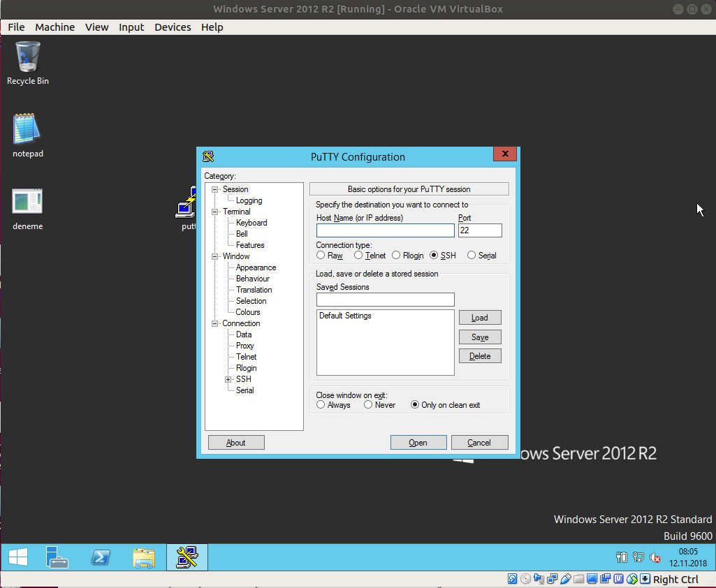The height and width of the screenshot is (588, 716).
Task: Select Translation in the category tree
Action: (x=254, y=290)
